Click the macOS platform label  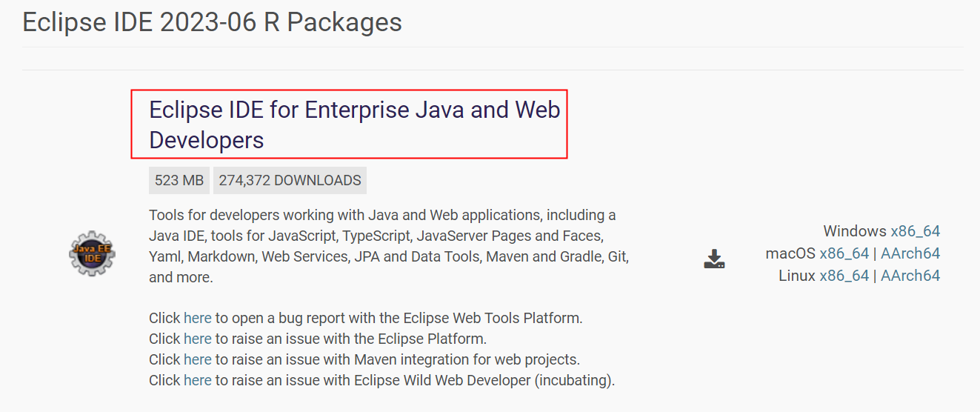790,253
